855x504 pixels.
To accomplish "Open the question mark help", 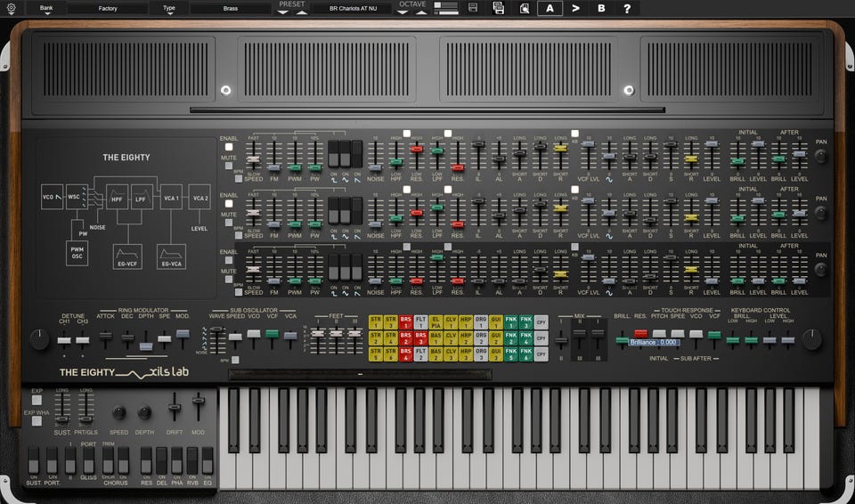I will (627, 8).
